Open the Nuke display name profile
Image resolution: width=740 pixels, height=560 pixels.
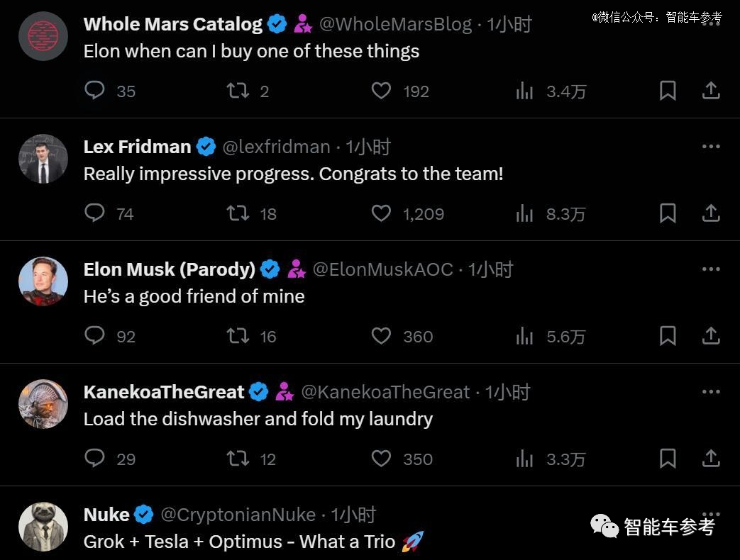(106, 515)
